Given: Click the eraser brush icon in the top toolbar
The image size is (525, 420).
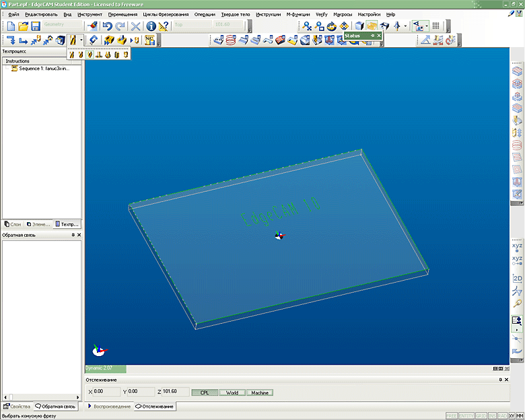Looking at the screenshot, I should pyautogui.click(x=92, y=26).
